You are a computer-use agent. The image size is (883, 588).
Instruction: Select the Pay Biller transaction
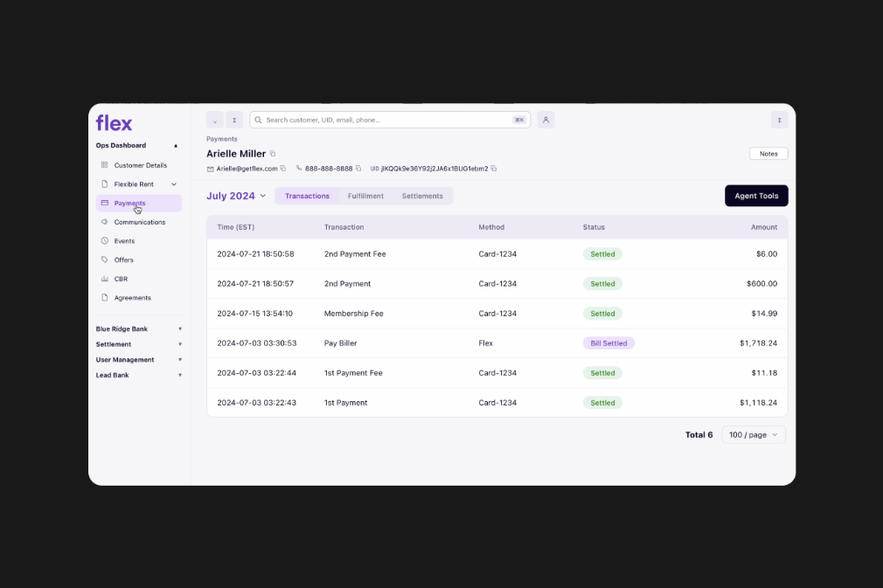click(497, 343)
